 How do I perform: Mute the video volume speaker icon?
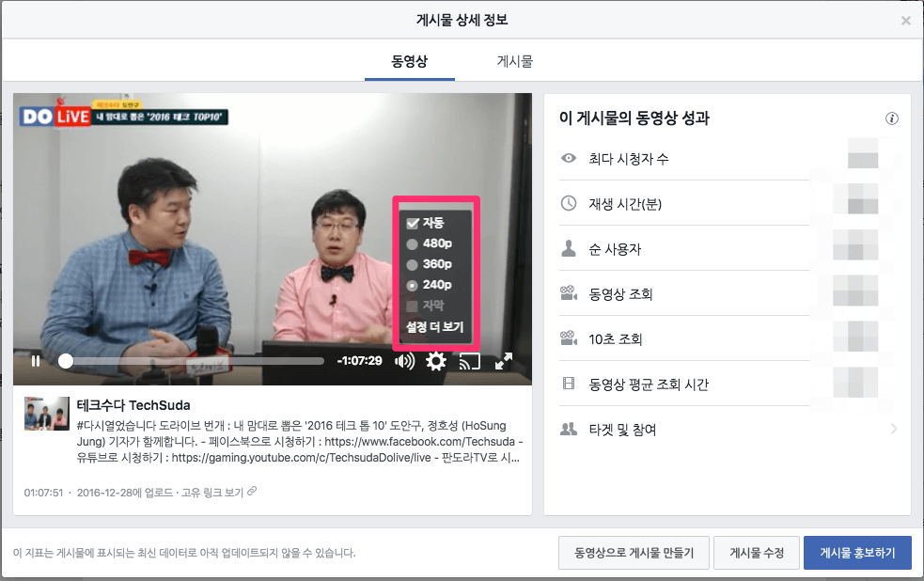point(405,361)
